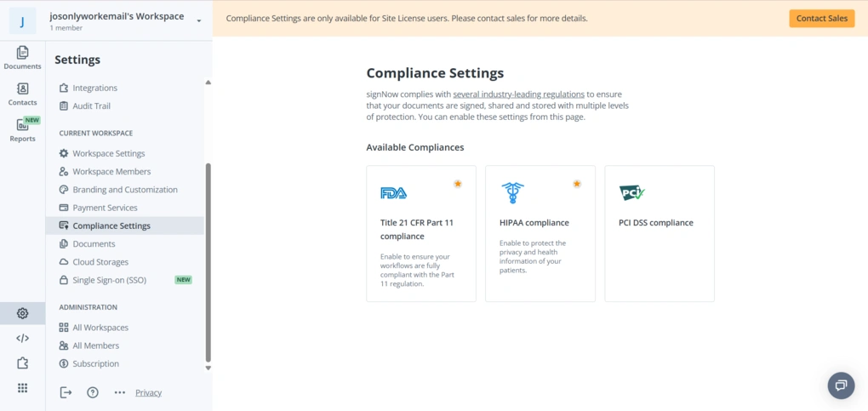Open the Reports section icon
Viewport: 868px width, 411px height.
(22, 124)
